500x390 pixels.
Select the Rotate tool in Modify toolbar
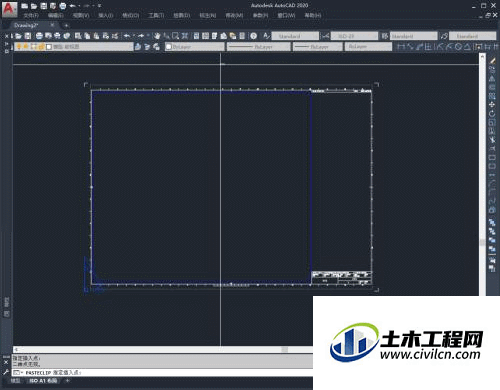(x=492, y=114)
